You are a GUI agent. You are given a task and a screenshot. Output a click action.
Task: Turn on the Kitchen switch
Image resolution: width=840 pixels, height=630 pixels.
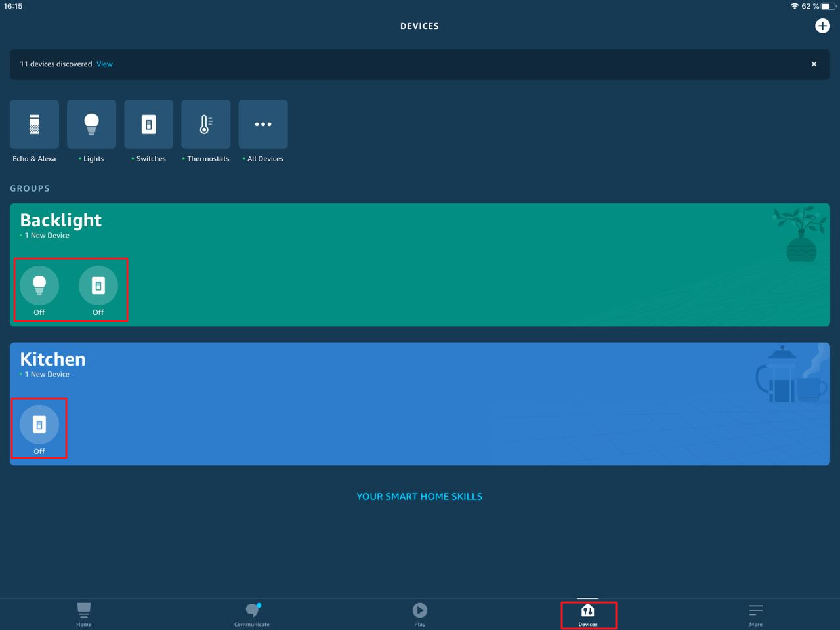coord(39,424)
